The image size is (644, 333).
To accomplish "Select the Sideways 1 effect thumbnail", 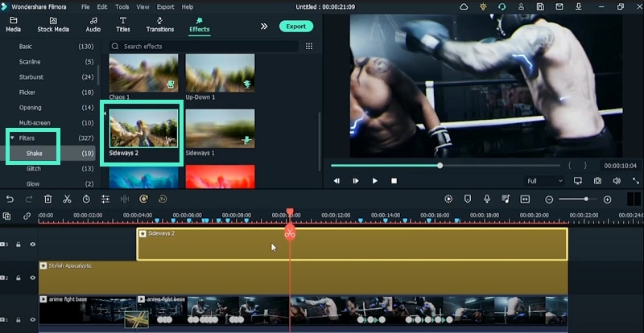I will pyautogui.click(x=220, y=128).
